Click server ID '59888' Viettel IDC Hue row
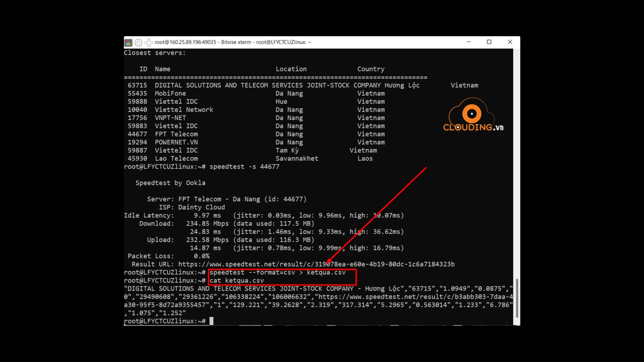The height and width of the screenshot is (362, 644). 137,102
